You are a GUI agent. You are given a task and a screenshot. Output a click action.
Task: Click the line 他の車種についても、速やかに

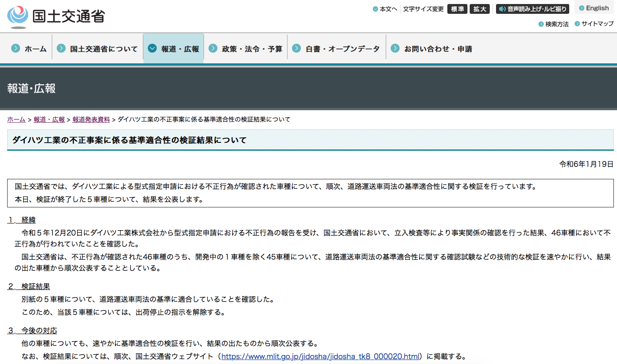click(170, 344)
